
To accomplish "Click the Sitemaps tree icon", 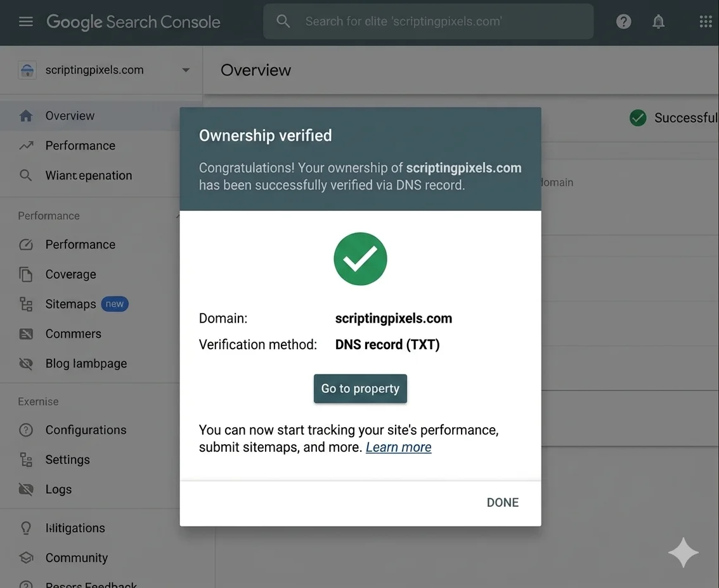I will click(x=26, y=304).
